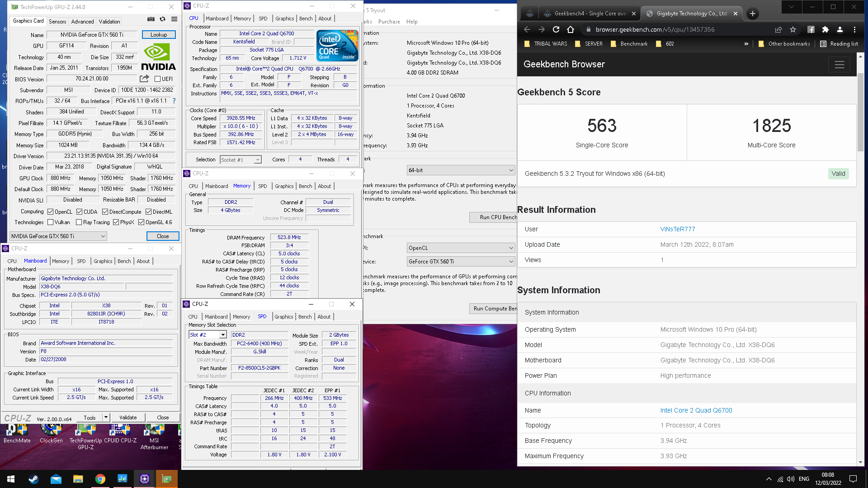This screenshot has height=488, width=868.
Task: Switch to Validation tab in GPU-Z
Action: (109, 22)
